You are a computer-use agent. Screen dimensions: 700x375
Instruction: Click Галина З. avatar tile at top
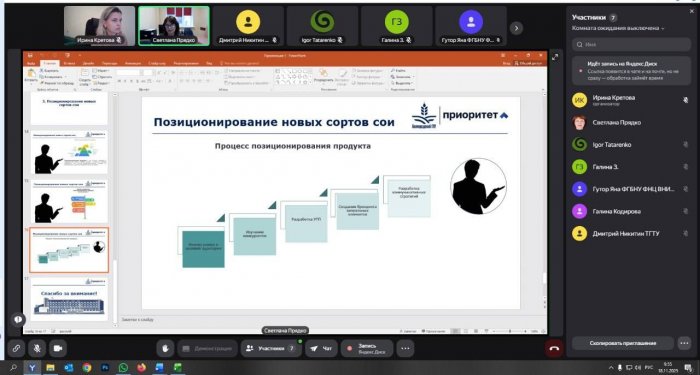coord(396,26)
